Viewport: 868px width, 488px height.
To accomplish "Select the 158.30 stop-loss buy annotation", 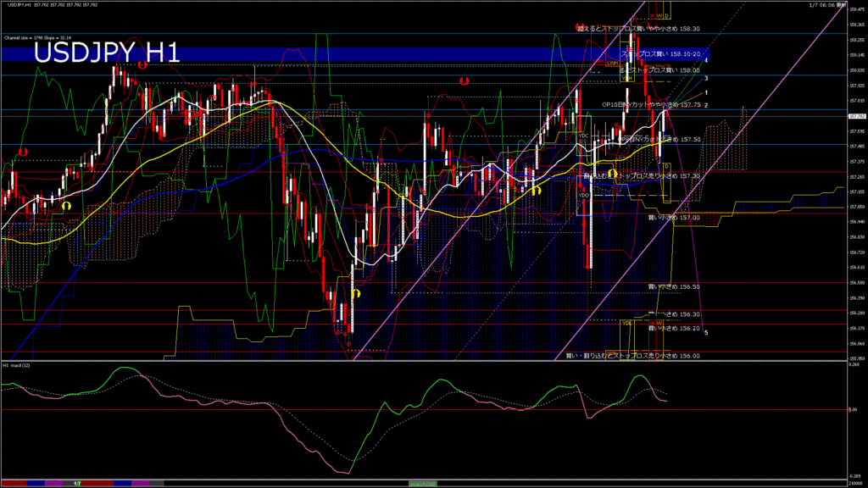I will pos(638,28).
